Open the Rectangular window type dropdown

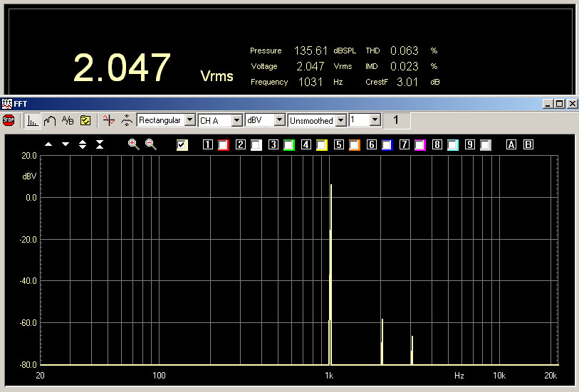189,120
